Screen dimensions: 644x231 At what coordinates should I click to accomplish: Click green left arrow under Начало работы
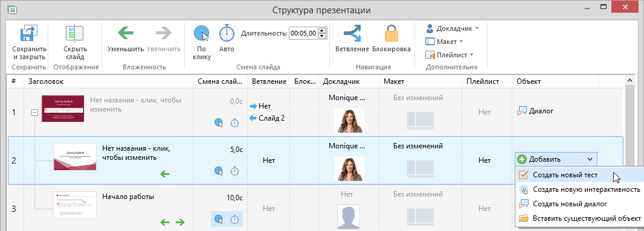tap(165, 223)
